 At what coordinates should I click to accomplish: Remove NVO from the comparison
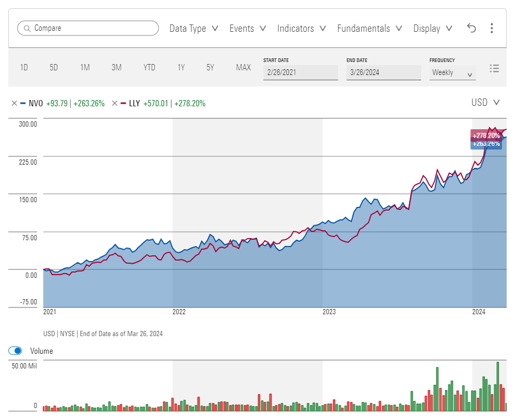click(x=14, y=104)
